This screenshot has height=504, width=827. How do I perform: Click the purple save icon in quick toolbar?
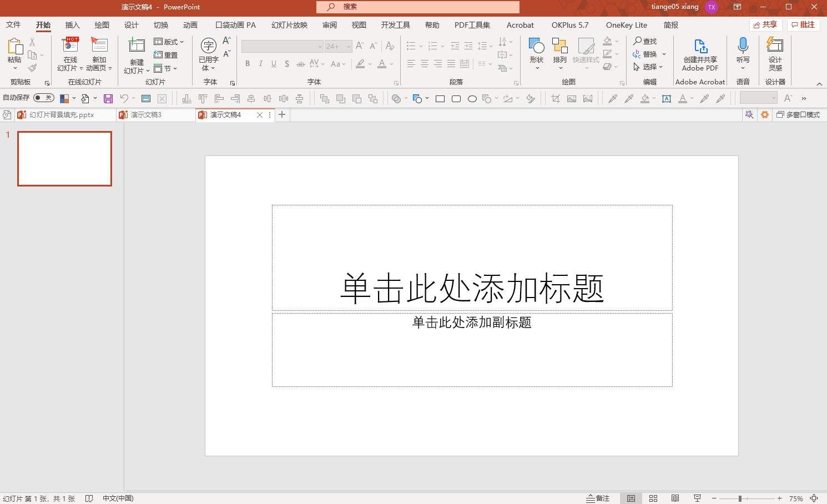[108, 99]
